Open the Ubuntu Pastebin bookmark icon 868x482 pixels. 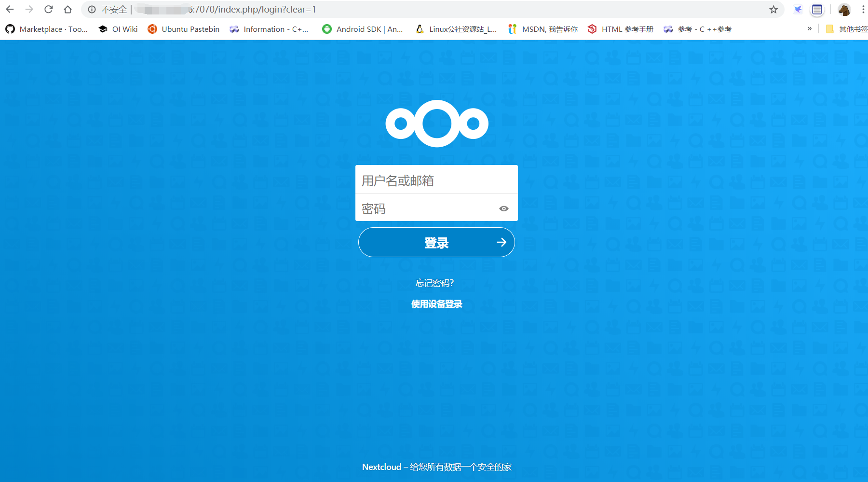pos(153,29)
